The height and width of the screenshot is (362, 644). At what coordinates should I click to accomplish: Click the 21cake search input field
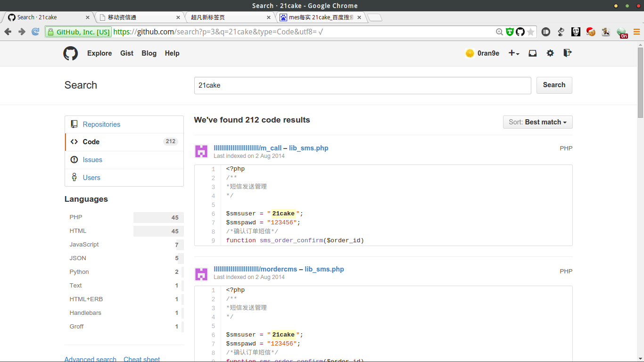[x=363, y=85]
